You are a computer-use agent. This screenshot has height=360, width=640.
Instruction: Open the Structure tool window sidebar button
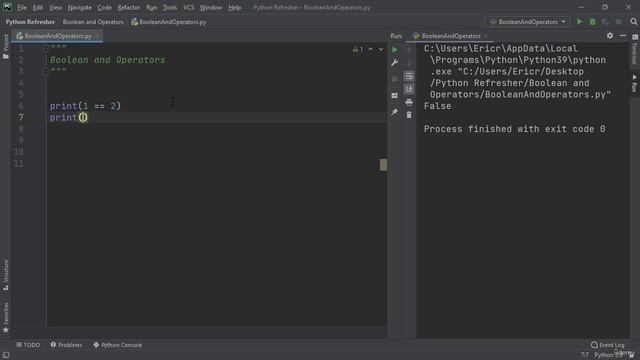[6, 275]
